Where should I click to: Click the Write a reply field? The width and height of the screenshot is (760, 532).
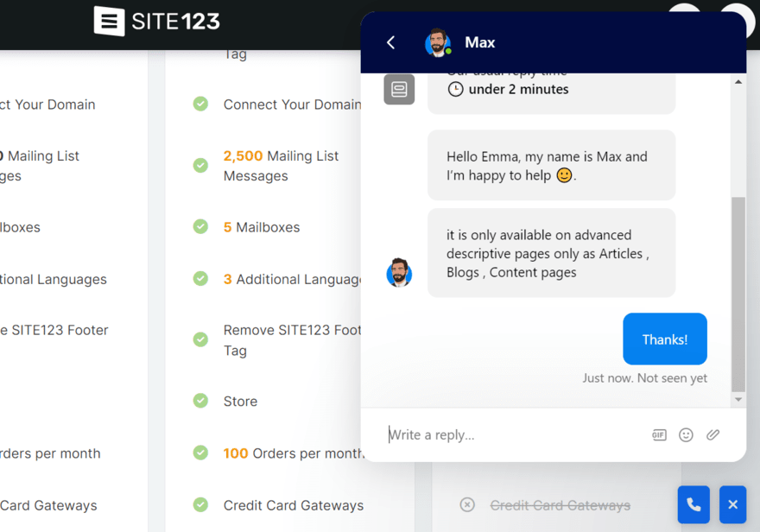click(x=514, y=434)
